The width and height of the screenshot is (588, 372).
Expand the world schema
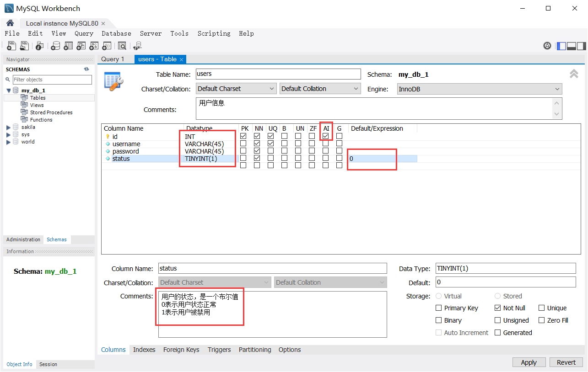pos(8,142)
